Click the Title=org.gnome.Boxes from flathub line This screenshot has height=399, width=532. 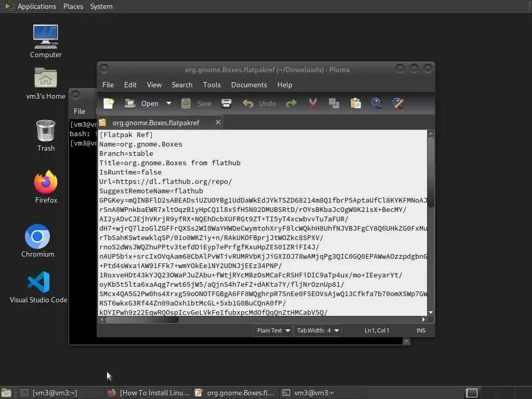pyautogui.click(x=170, y=163)
